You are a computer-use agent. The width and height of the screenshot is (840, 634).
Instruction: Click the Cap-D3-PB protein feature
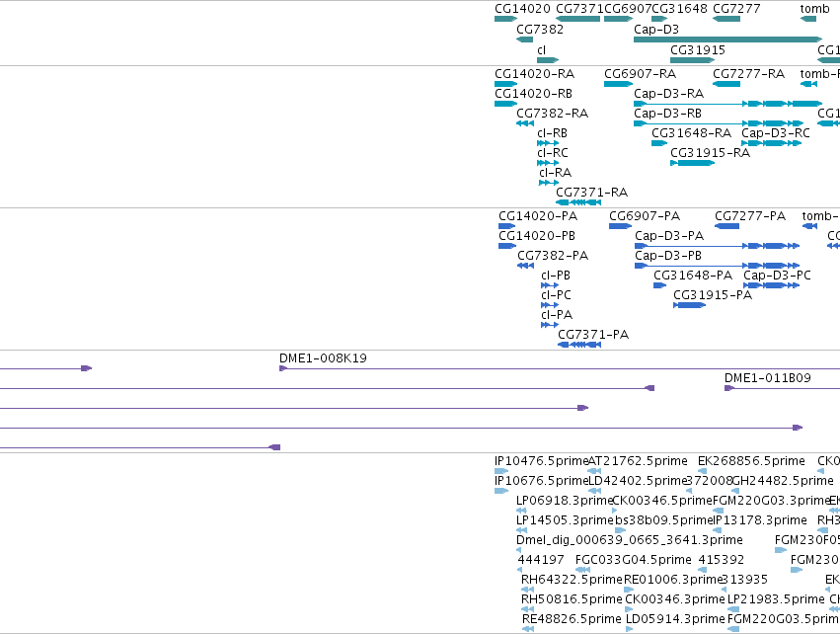pos(718,266)
